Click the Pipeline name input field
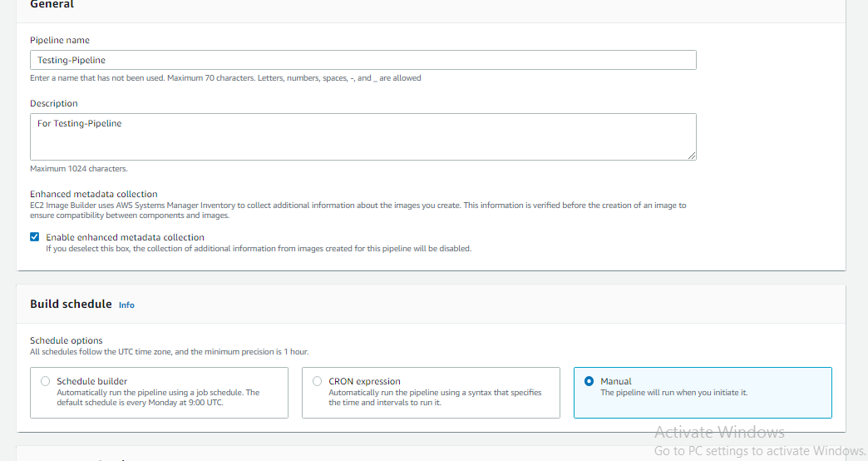 [362, 60]
